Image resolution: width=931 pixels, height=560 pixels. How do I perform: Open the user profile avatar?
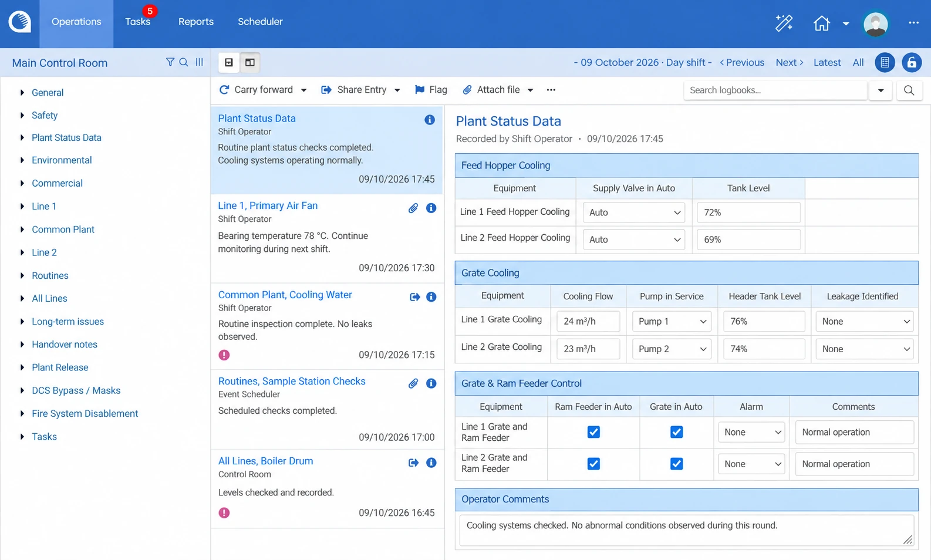pyautogui.click(x=875, y=23)
